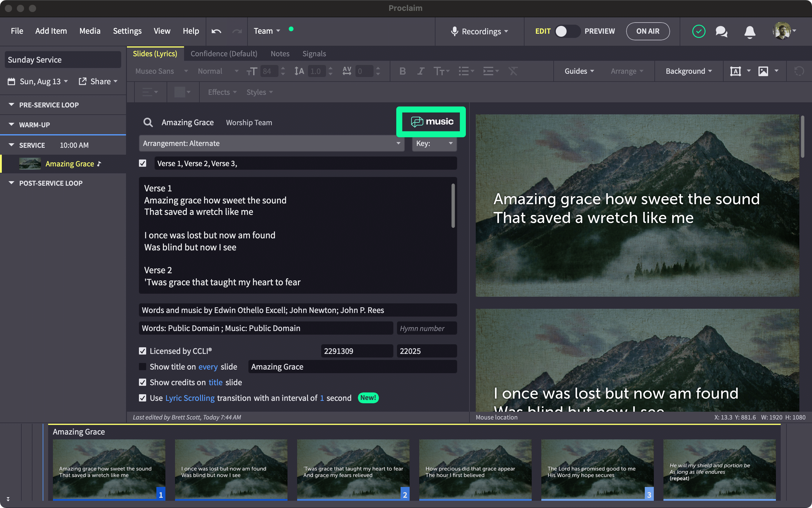This screenshot has height=508, width=812.
Task: Open the Arrangement: Alternate dropdown
Action: click(271, 144)
